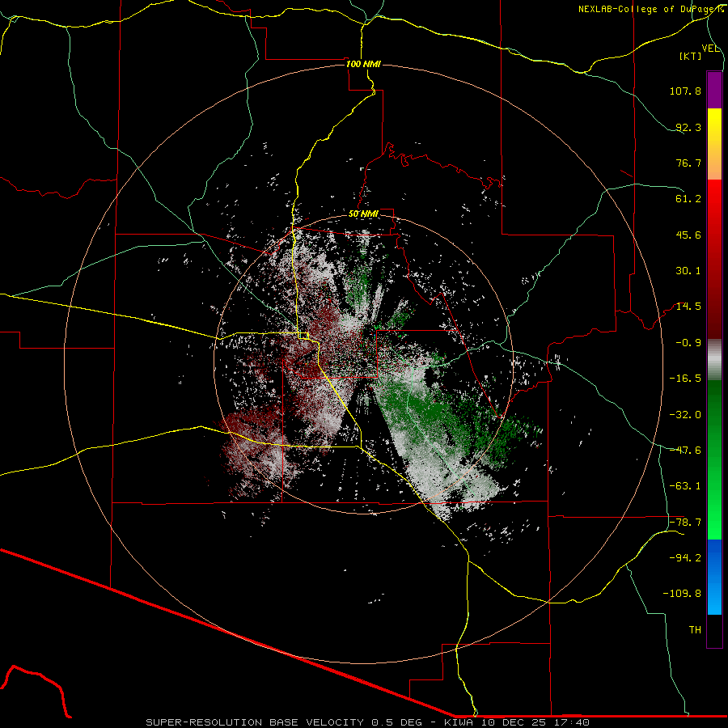
Task: Click the -63.1 velocity scale value
Action: [685, 486]
